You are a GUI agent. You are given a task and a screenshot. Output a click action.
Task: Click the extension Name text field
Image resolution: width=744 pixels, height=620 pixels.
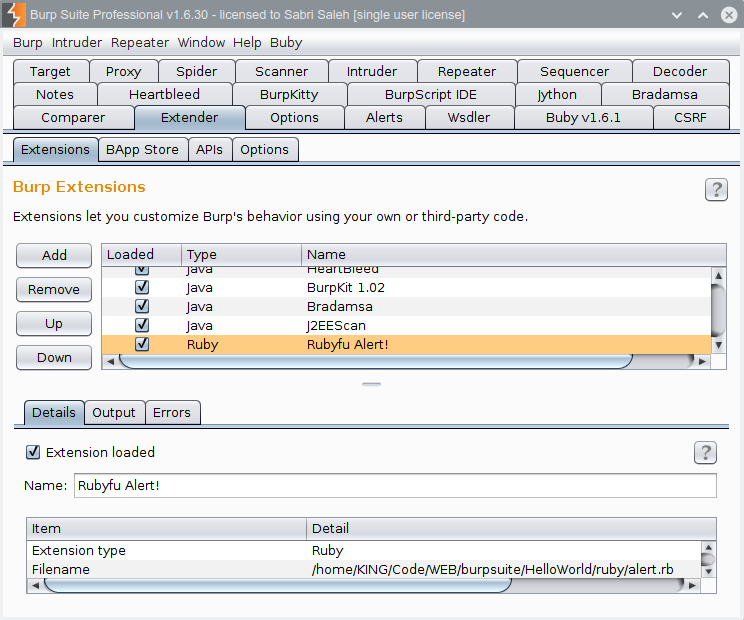pos(395,485)
